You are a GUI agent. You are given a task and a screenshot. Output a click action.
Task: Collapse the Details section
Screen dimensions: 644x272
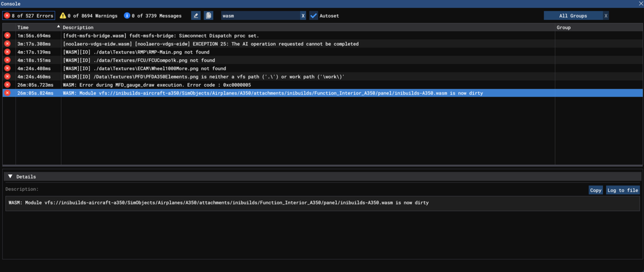click(x=10, y=177)
